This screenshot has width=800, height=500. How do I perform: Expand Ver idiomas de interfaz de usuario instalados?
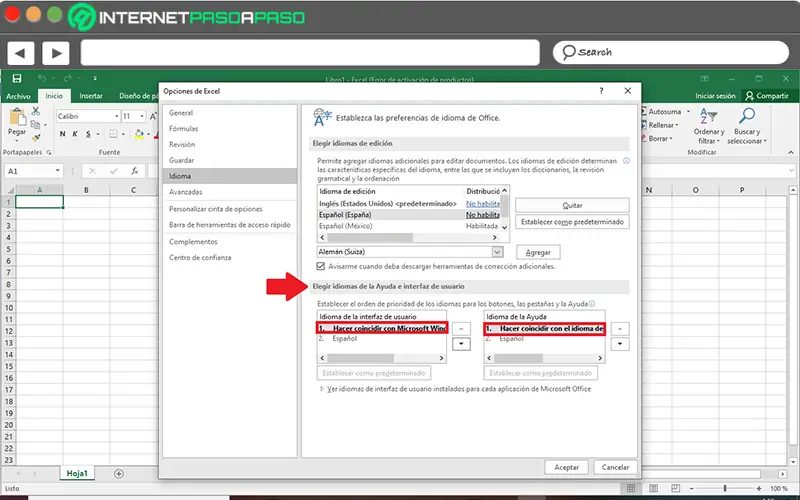point(322,389)
